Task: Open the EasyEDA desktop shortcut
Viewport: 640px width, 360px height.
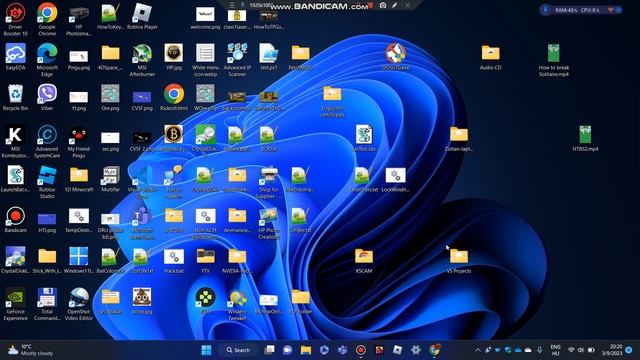Action: point(16,57)
